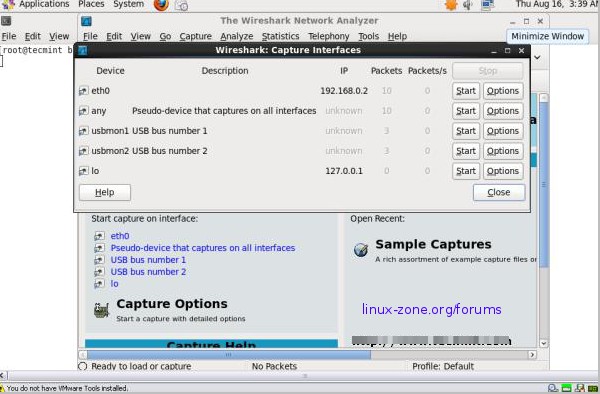Open Wireshark's Statistics menu
Viewport: 600px width, 394px height.
(x=280, y=36)
